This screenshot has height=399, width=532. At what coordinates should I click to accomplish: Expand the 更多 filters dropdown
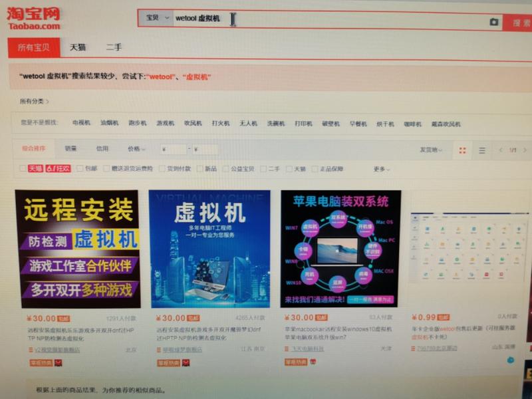coord(379,168)
